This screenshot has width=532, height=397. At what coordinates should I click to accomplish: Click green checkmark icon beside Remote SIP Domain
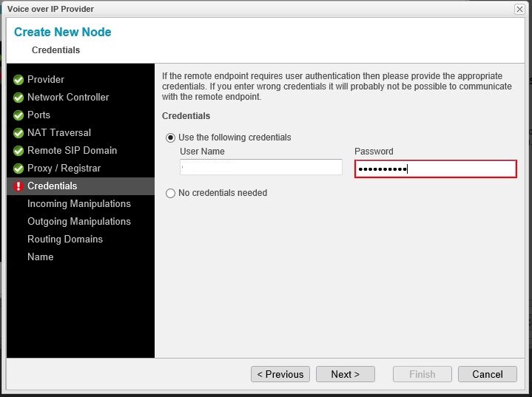coord(18,151)
